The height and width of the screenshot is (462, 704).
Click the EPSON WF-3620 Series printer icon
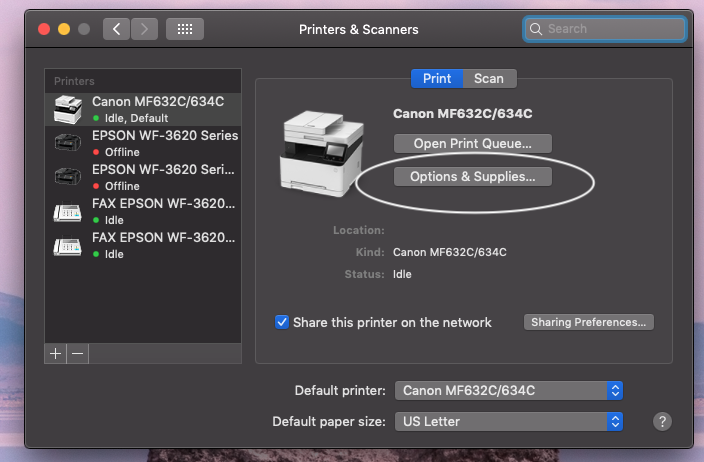pos(68,143)
